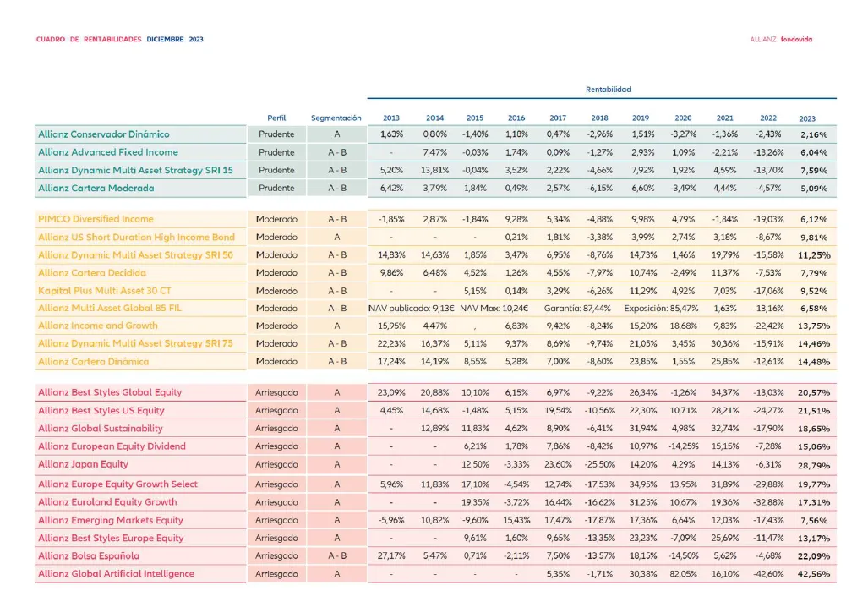Select the Allianz Advanced Fixed Income row title
The width and height of the screenshot is (868, 602).
pos(108,152)
